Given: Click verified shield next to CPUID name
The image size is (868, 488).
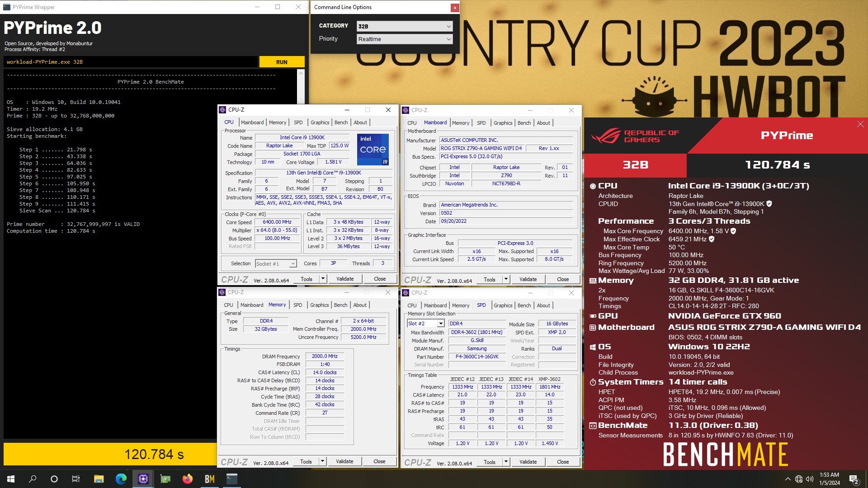Looking at the screenshot, I should (769, 204).
